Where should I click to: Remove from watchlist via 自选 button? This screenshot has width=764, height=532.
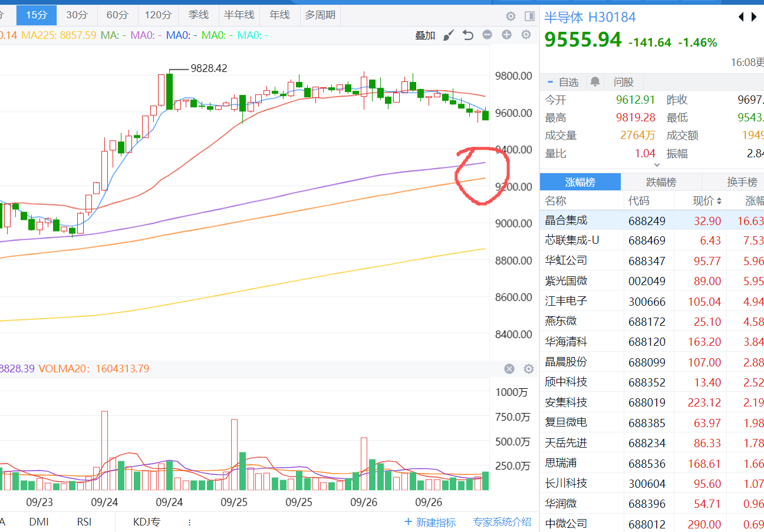[x=563, y=82]
